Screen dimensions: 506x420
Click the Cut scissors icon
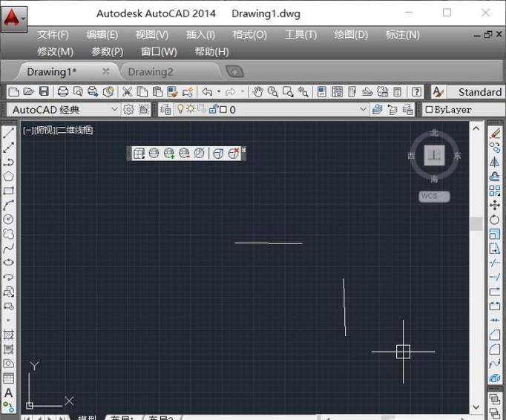[x=127, y=92]
